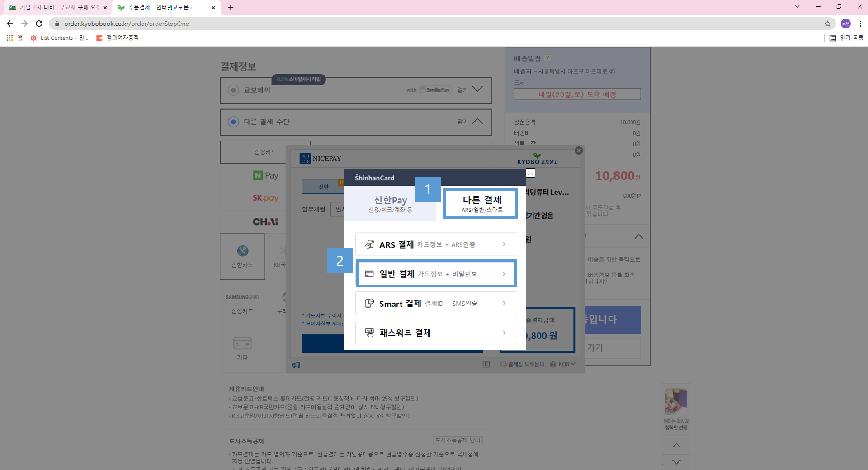Screen dimensions: 868x470
Task: Switch to the 다른 결제 tab
Action: tap(481, 203)
